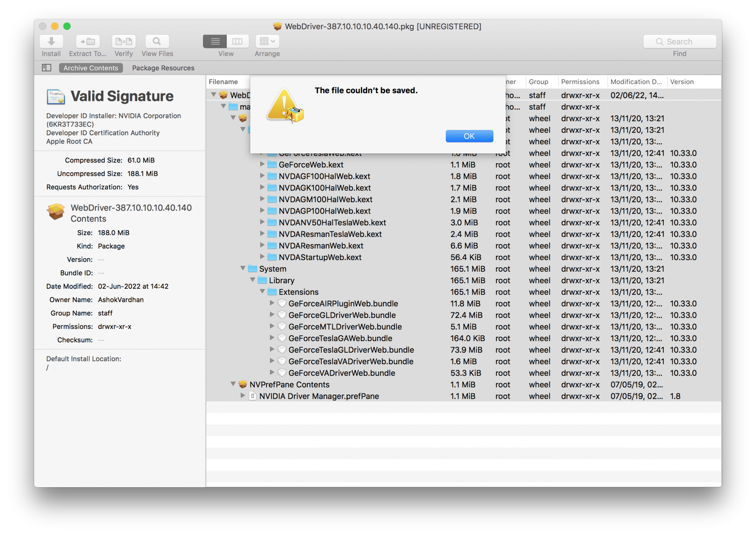Select the Package Resources tab
This screenshot has height=536, width=756.
163,68
